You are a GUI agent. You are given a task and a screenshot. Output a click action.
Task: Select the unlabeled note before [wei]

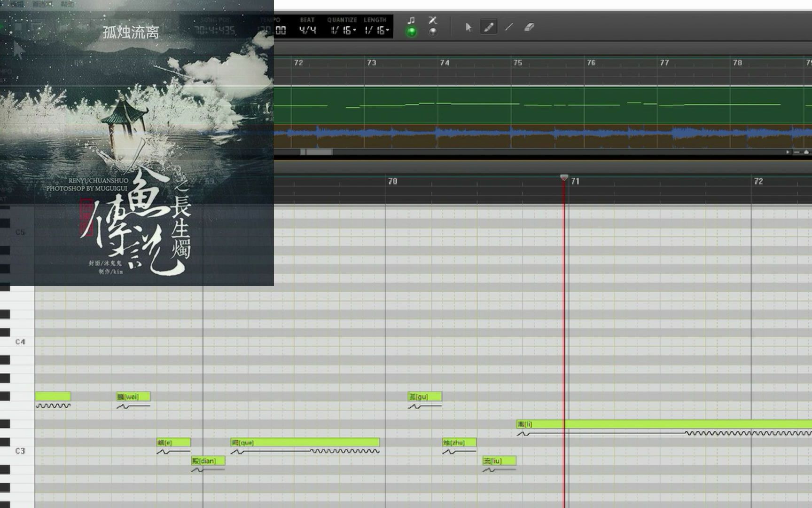53,397
